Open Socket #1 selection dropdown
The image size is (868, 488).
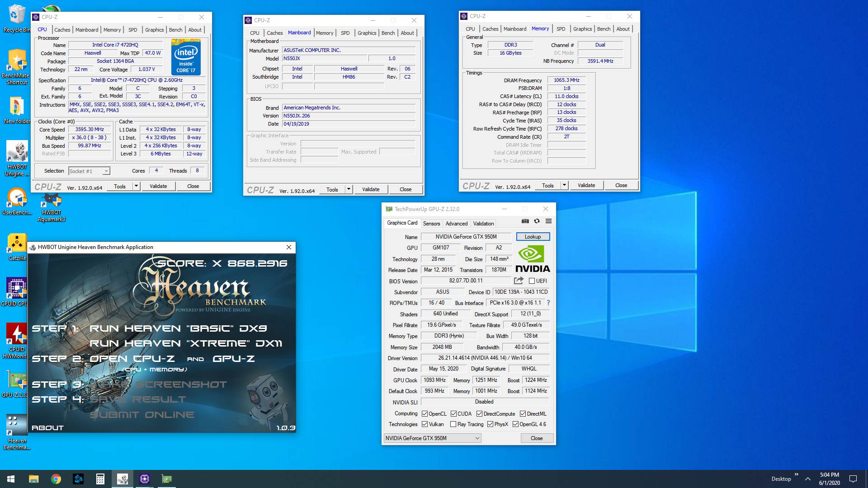click(89, 171)
